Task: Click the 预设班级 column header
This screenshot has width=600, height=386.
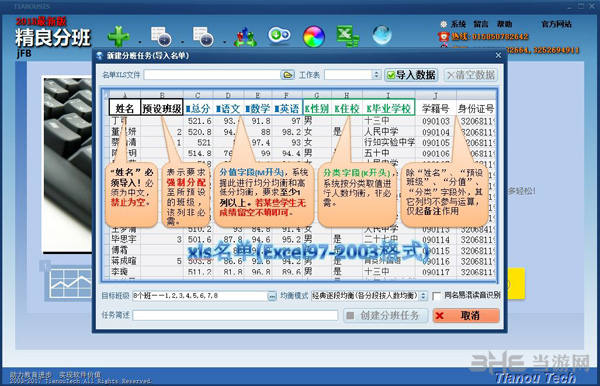Action: click(x=162, y=108)
